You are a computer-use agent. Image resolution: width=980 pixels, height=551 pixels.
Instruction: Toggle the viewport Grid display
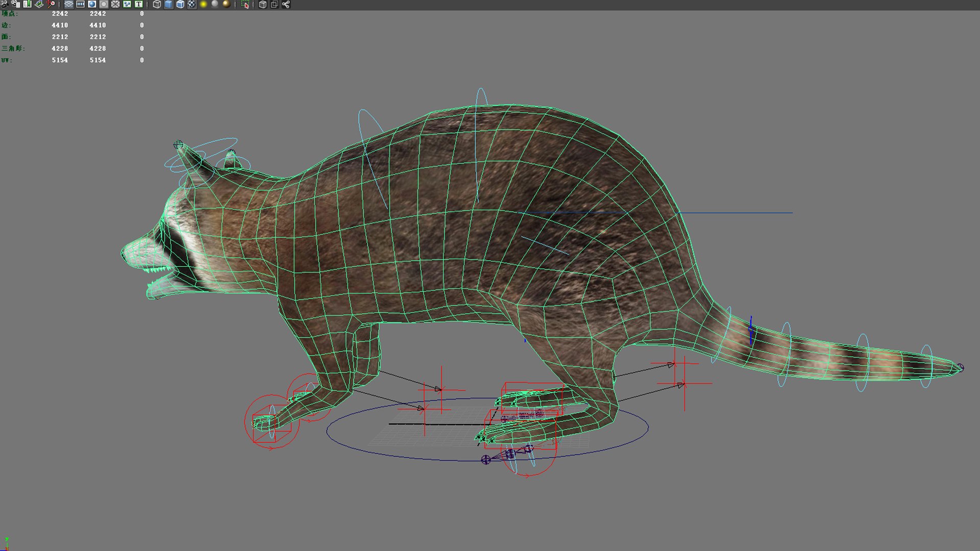tap(68, 4)
